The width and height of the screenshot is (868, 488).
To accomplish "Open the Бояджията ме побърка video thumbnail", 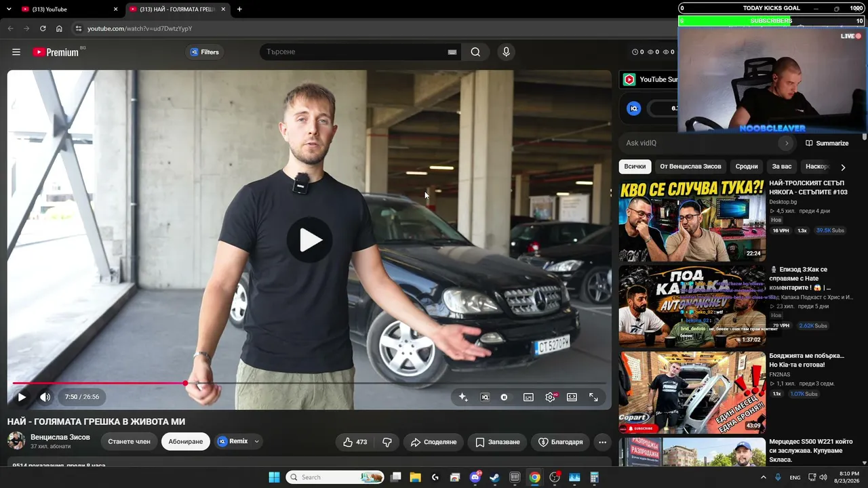I will pyautogui.click(x=692, y=392).
